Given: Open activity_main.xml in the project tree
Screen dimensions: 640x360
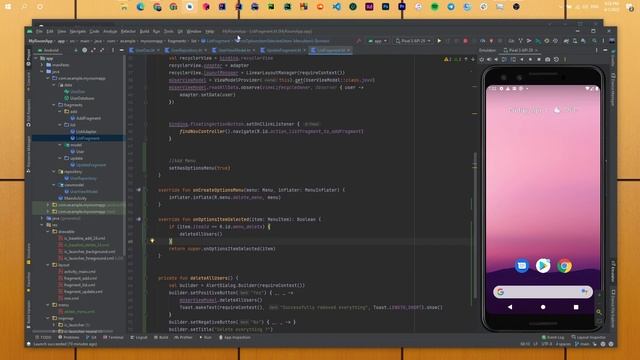Looking at the screenshot, I should (x=77, y=272).
